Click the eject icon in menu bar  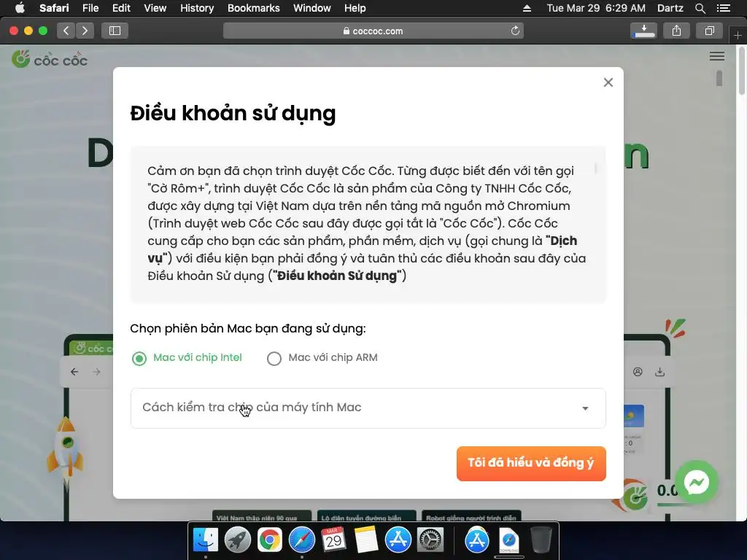pos(527,8)
